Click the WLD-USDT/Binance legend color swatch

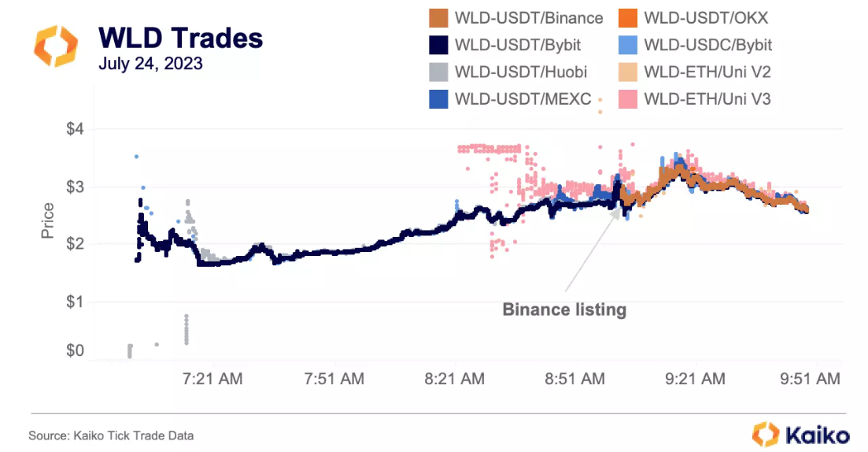pyautogui.click(x=437, y=17)
